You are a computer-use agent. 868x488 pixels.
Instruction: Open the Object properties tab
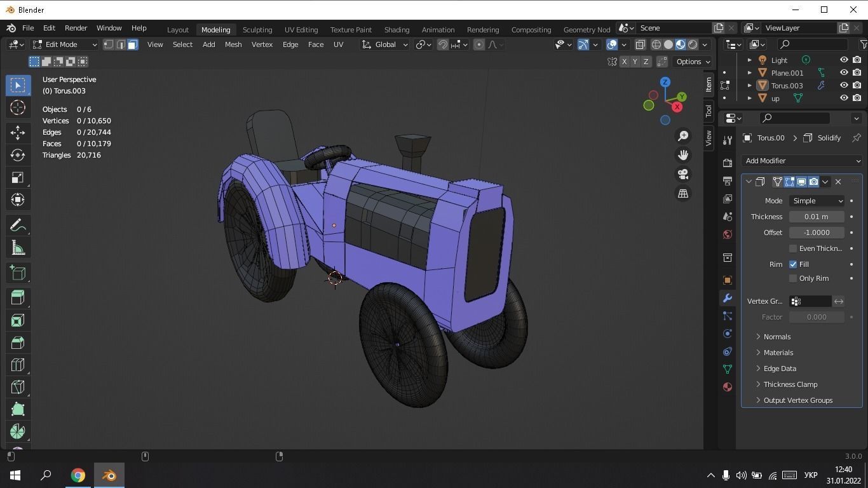pyautogui.click(x=727, y=280)
